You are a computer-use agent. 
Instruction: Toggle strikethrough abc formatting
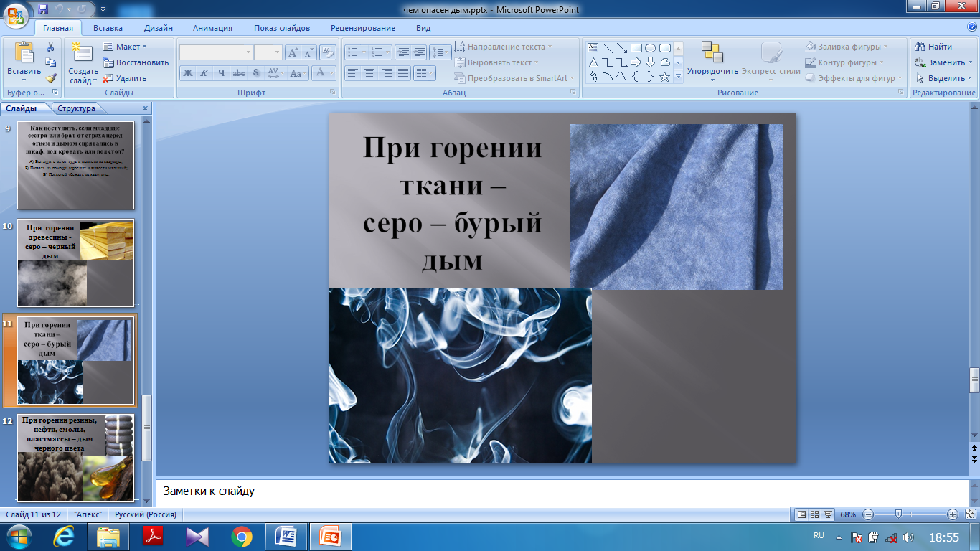click(x=239, y=73)
